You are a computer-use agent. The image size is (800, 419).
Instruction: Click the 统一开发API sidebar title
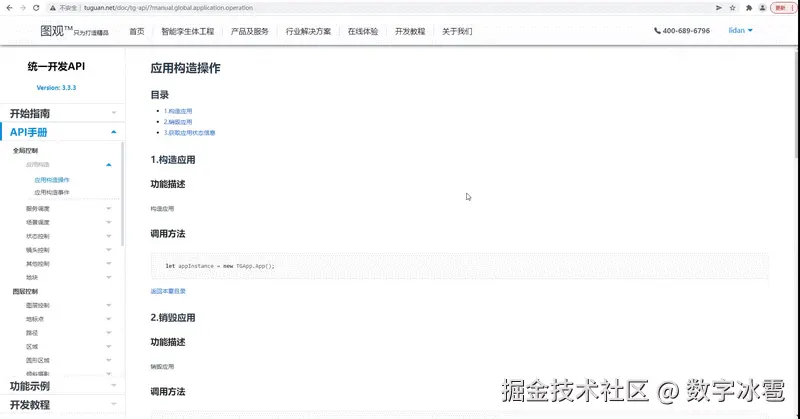click(56, 66)
